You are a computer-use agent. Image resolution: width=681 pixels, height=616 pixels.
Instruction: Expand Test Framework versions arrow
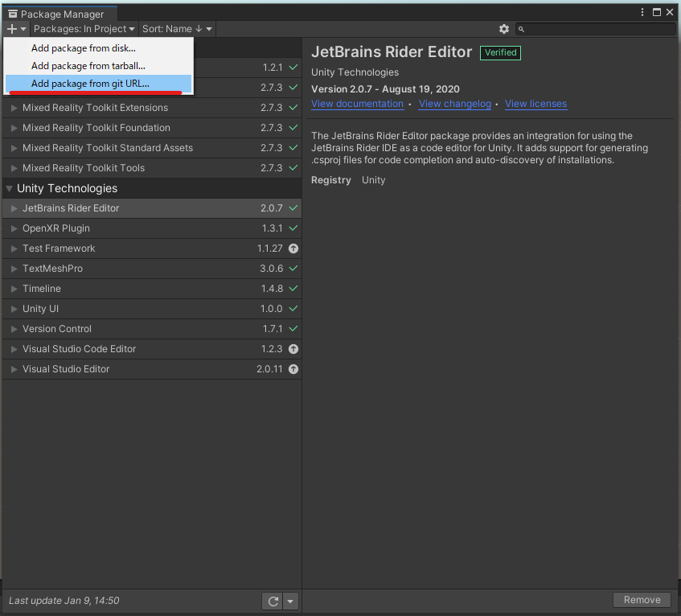pos(14,248)
